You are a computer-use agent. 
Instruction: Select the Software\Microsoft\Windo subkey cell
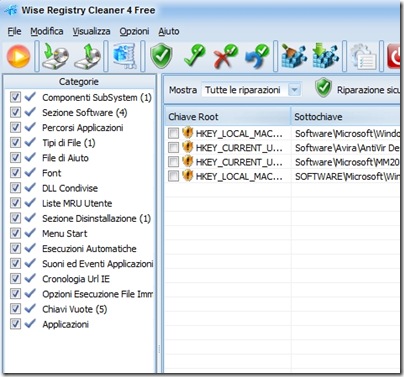347,133
